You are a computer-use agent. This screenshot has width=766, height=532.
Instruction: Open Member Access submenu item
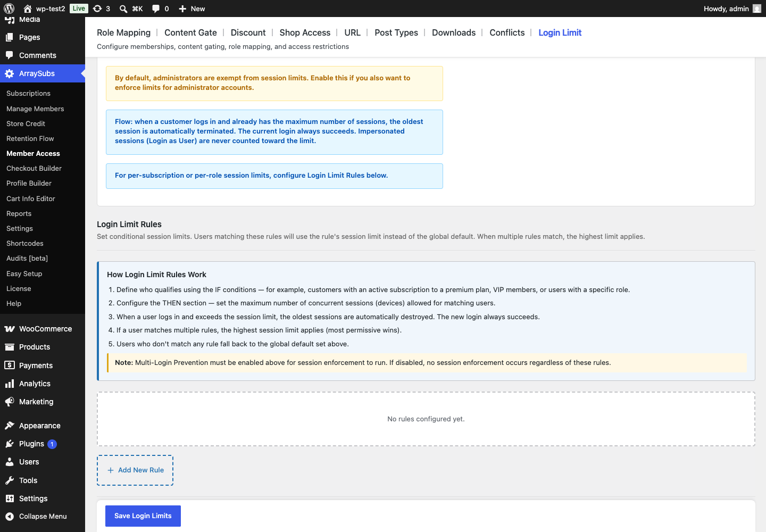point(33,153)
